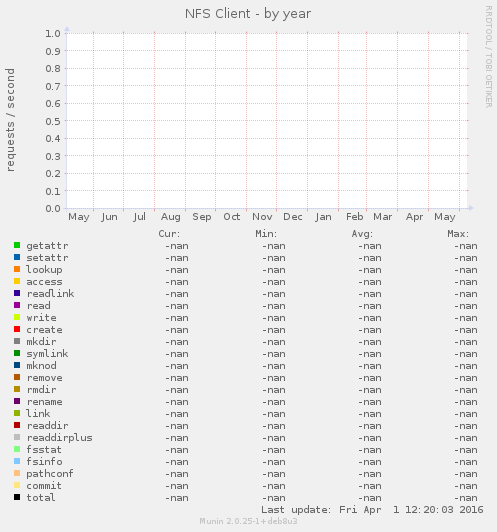This screenshot has height=532, width=497.
Task: Click the purple read legend swatch
Action: 17,305
